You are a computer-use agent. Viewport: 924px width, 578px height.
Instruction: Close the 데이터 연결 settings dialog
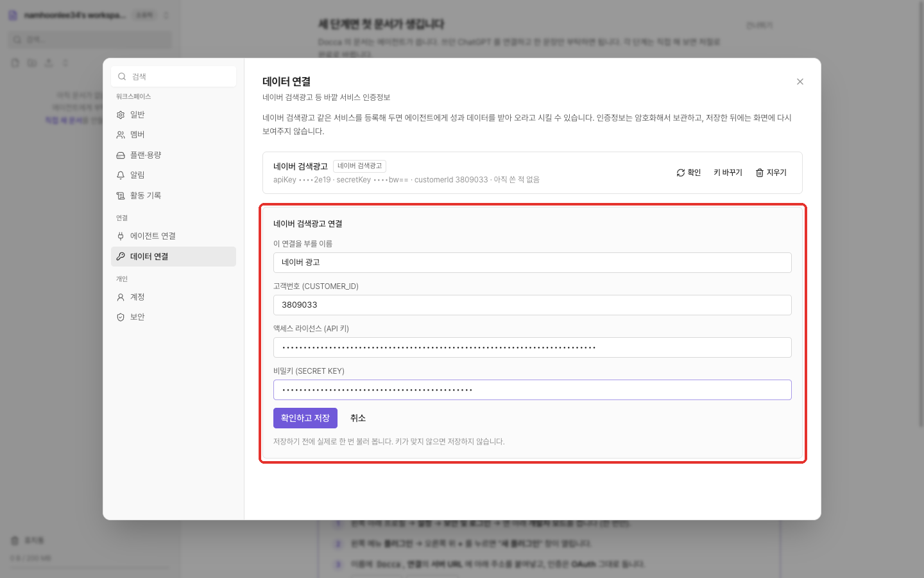pos(800,82)
